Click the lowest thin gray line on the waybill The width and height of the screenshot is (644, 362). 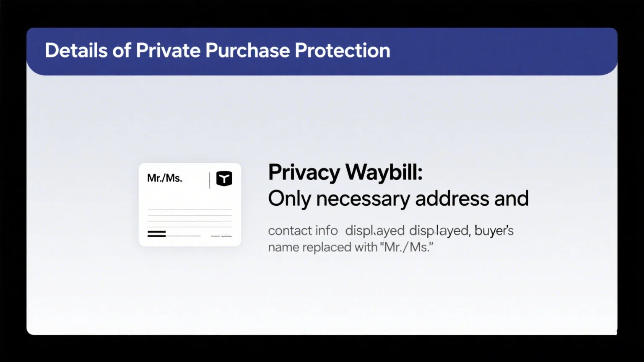(x=190, y=227)
